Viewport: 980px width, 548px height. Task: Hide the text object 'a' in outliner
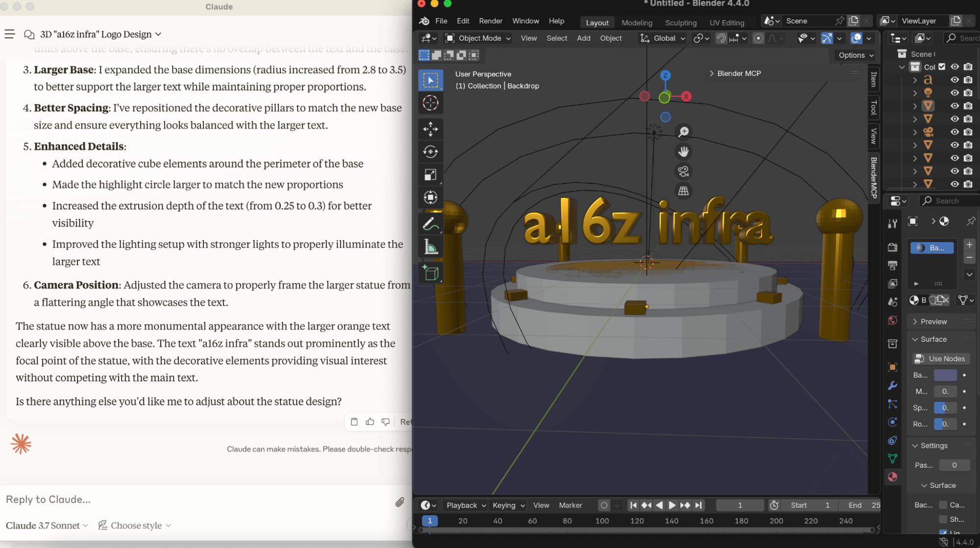955,80
